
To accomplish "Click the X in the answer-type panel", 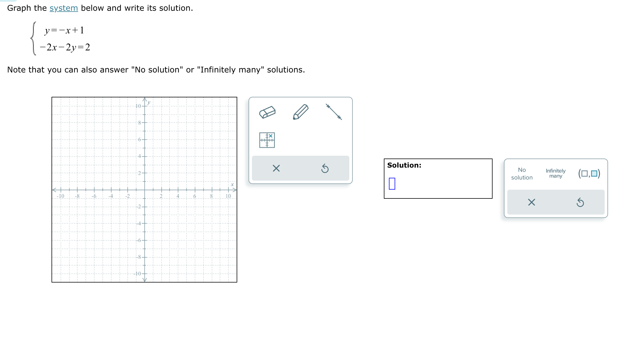I will 532,202.
